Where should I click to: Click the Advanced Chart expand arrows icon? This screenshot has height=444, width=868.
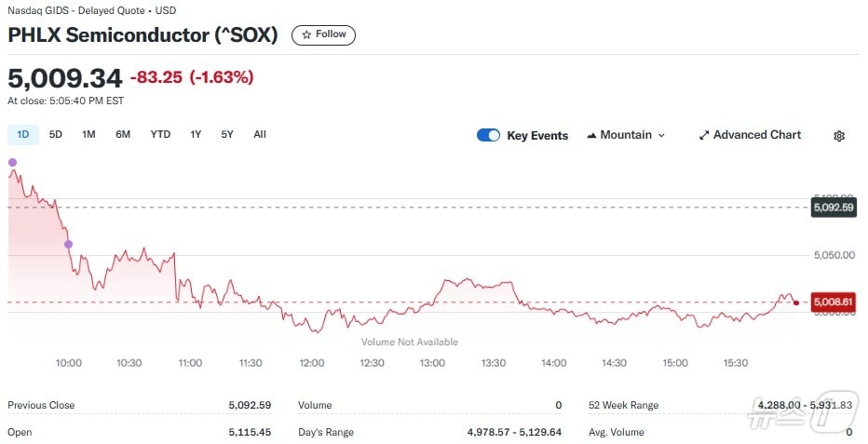704,135
